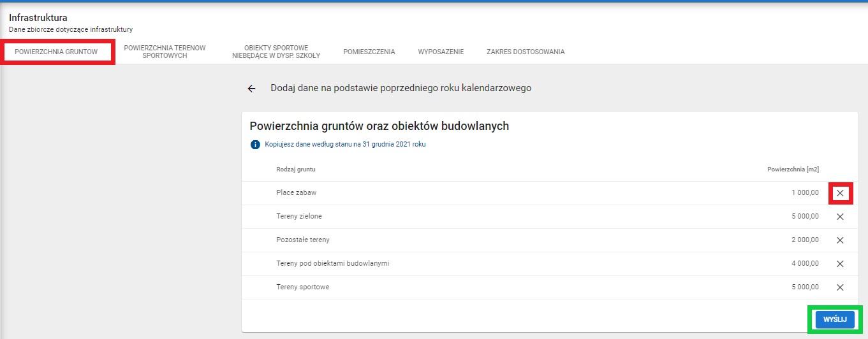The height and width of the screenshot is (339, 868).
Task: Open Obiekty sportowe niebędące w dysp. szkoły tab
Action: pyautogui.click(x=276, y=52)
